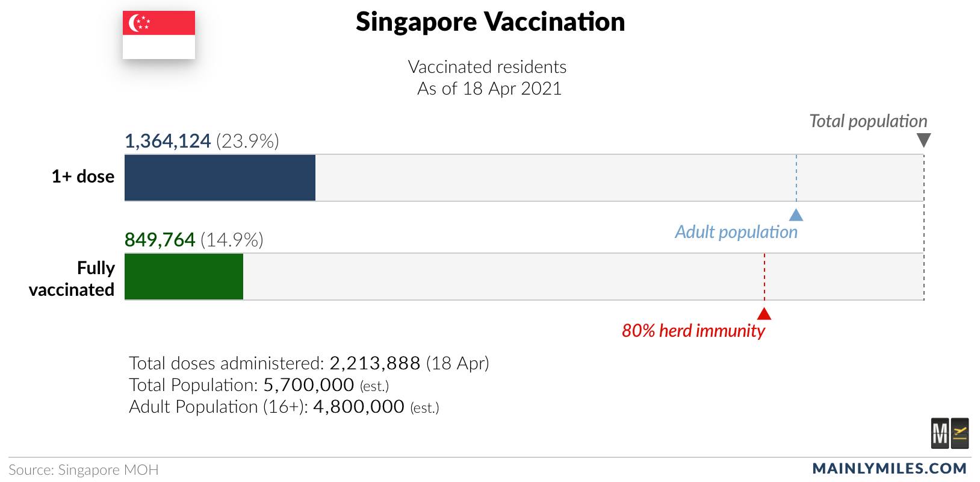This screenshot has height=482, width=980.
Task: Click the 849,764 fully vaccinated figure
Action: coord(160,240)
